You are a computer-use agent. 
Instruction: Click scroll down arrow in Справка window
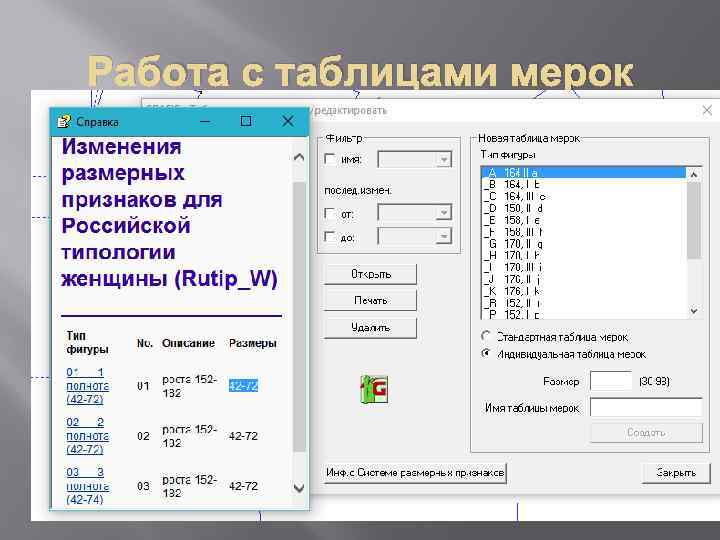[299, 488]
